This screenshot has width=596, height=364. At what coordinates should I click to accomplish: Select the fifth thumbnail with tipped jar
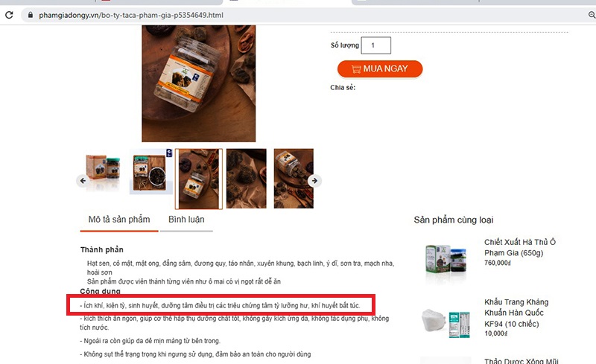pos(294,179)
